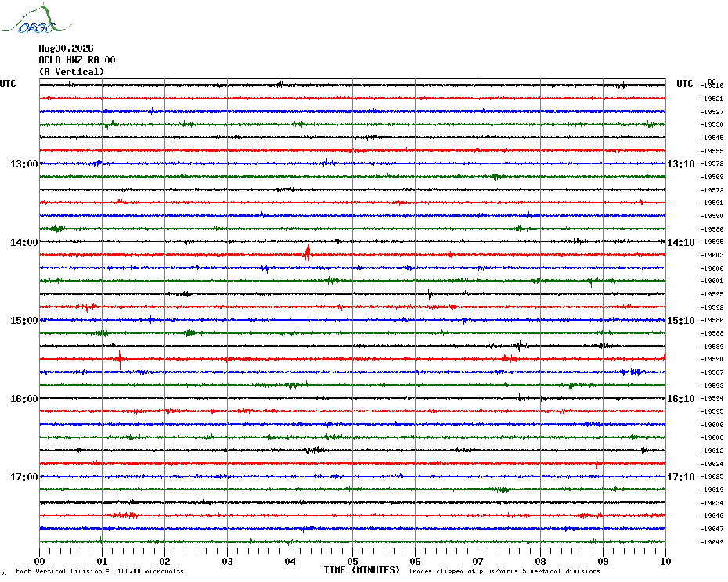This screenshot has height=582, width=728.
Task: Click the (A Vertical) channel label
Action: pyautogui.click(x=71, y=72)
